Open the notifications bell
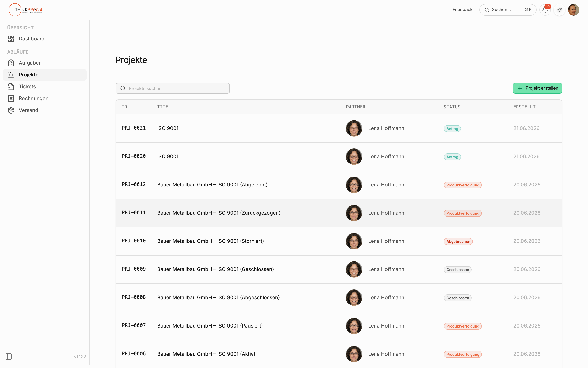Screen dimensions: 588x368 click(x=545, y=10)
